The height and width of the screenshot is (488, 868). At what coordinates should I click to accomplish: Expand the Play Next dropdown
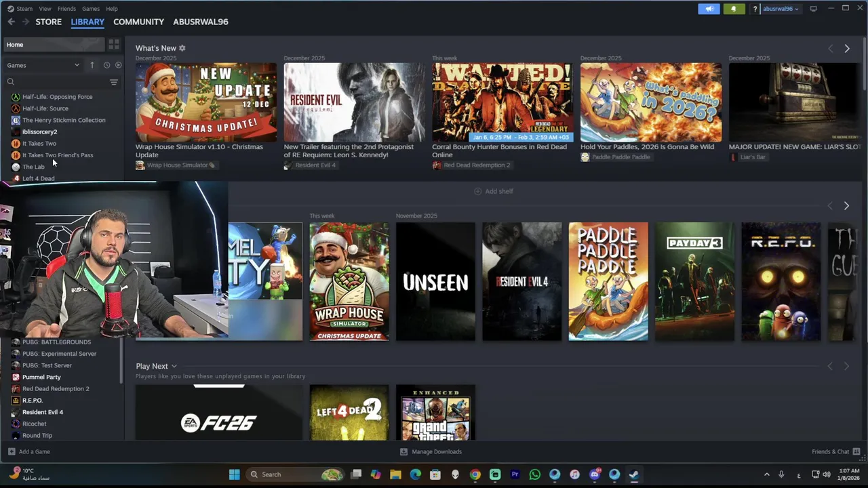(174, 366)
